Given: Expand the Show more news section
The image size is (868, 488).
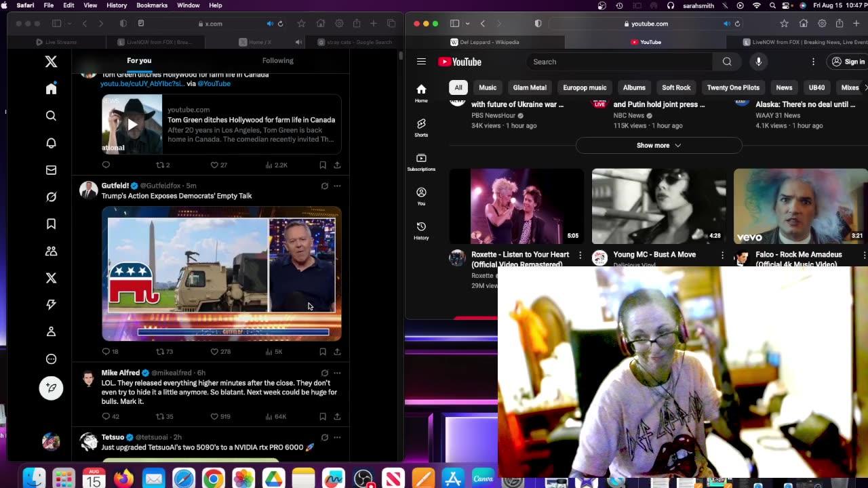Looking at the screenshot, I should point(658,145).
